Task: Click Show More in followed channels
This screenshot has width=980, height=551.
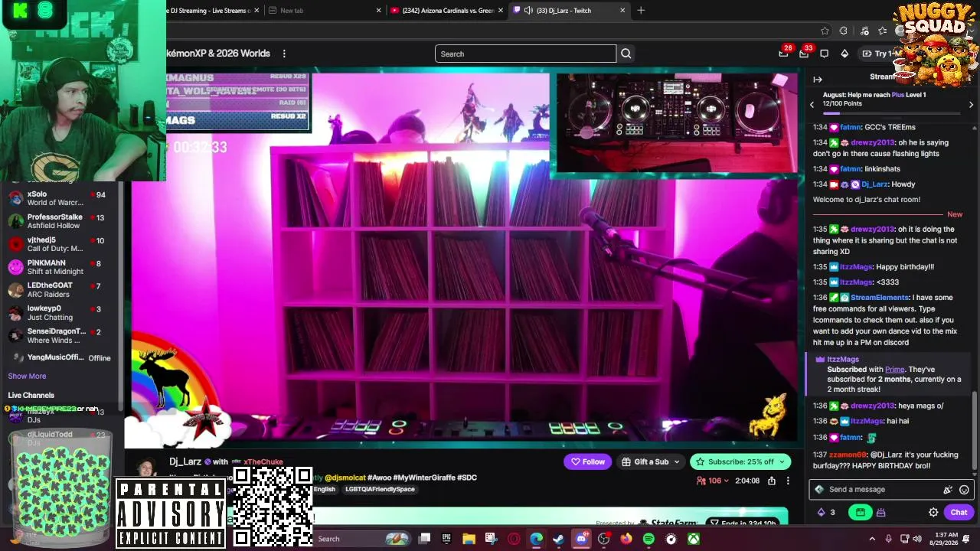Action: click(x=27, y=377)
